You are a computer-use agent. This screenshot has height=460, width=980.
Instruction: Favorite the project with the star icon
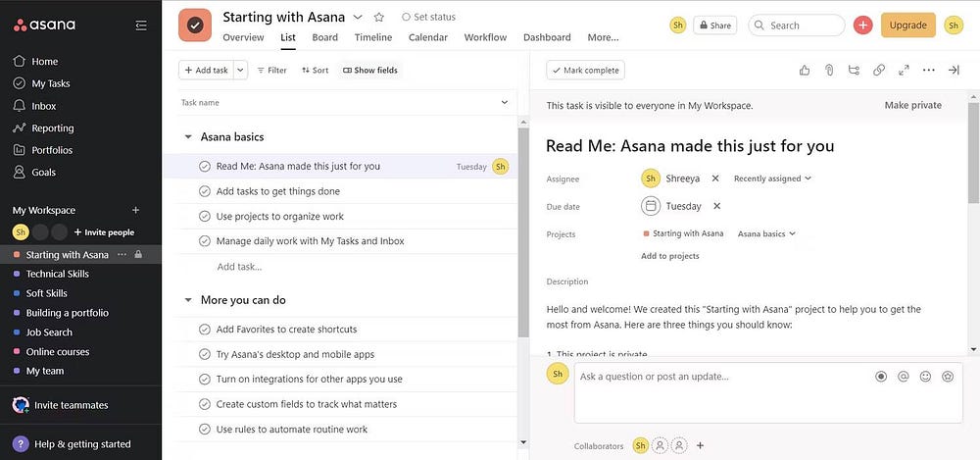(x=378, y=17)
